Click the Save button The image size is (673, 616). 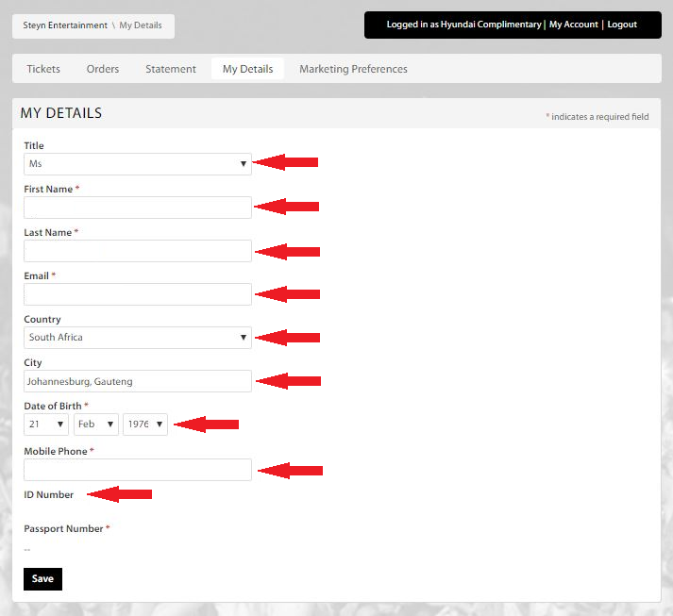tap(42, 579)
